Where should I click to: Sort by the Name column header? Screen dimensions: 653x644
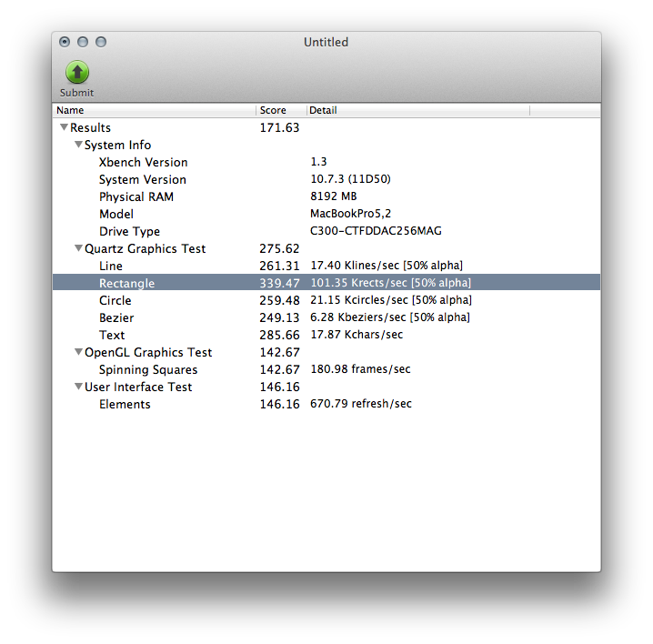pos(155,111)
